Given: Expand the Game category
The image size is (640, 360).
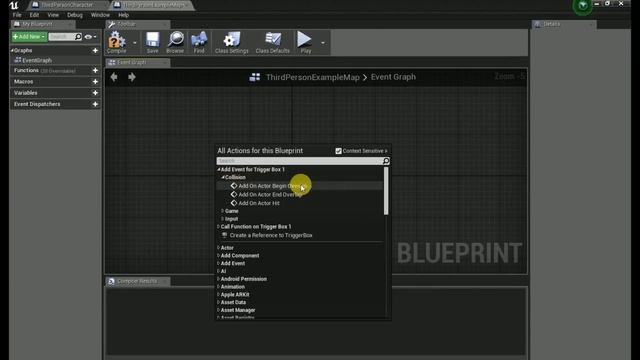Looking at the screenshot, I should [222, 211].
